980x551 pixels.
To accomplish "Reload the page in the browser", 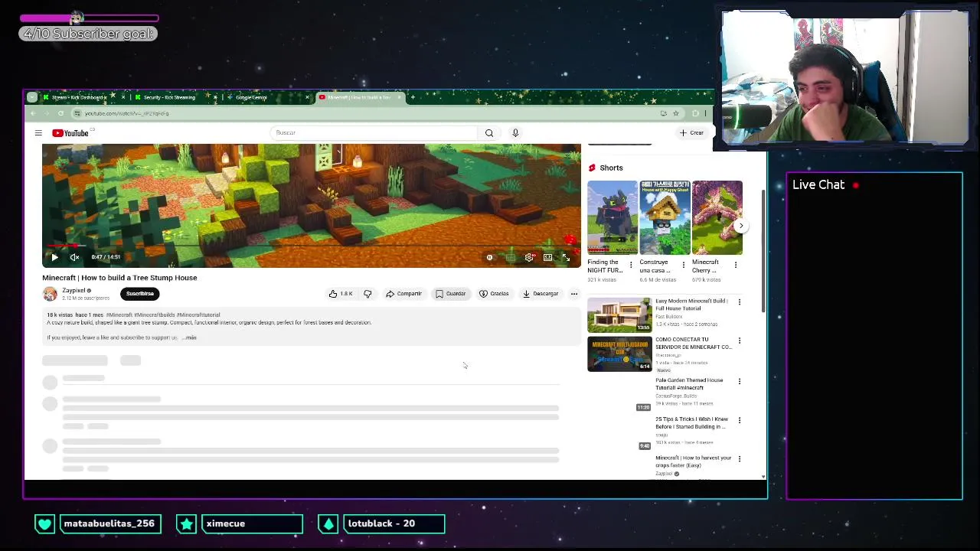I will (x=60, y=113).
